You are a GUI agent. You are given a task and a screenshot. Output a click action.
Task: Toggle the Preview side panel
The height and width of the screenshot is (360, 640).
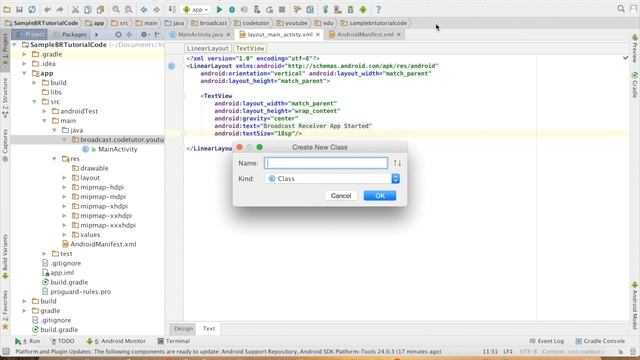635,49
